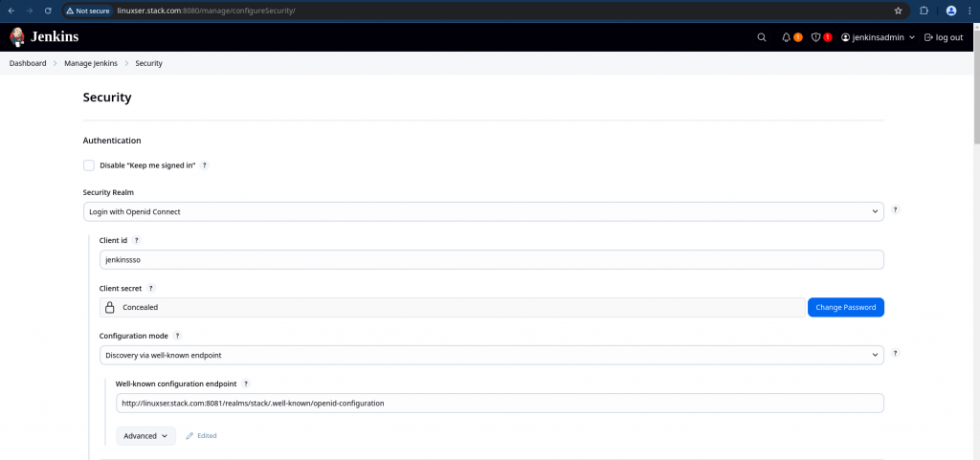Open jenkinsadmin user menu

click(x=879, y=37)
